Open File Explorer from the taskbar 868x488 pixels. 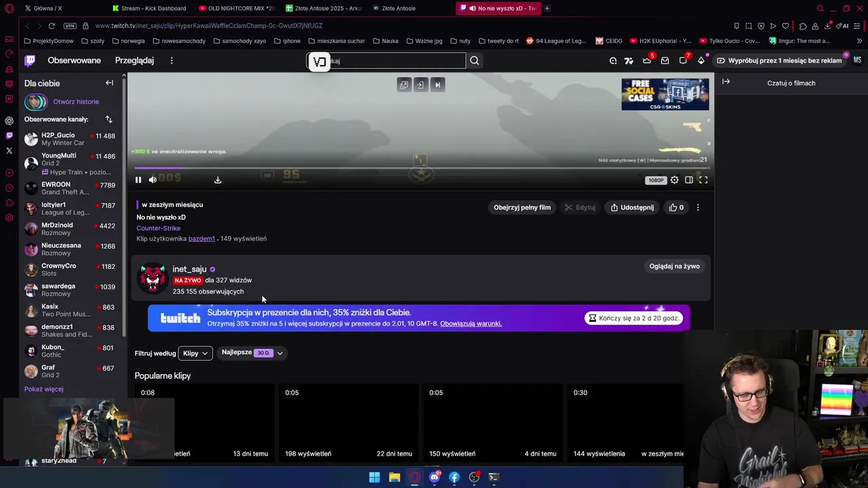[x=394, y=477]
